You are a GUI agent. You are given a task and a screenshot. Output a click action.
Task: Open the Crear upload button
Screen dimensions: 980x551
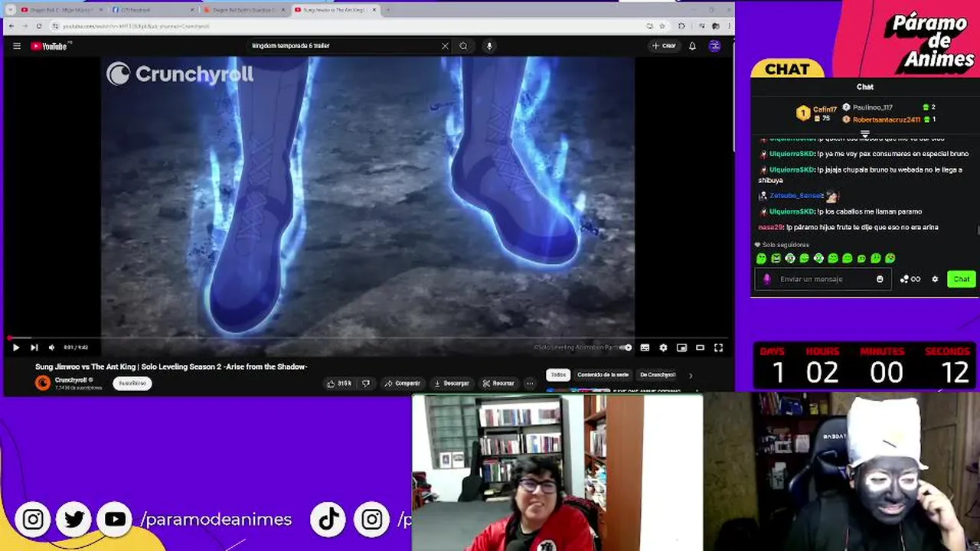(x=664, y=46)
